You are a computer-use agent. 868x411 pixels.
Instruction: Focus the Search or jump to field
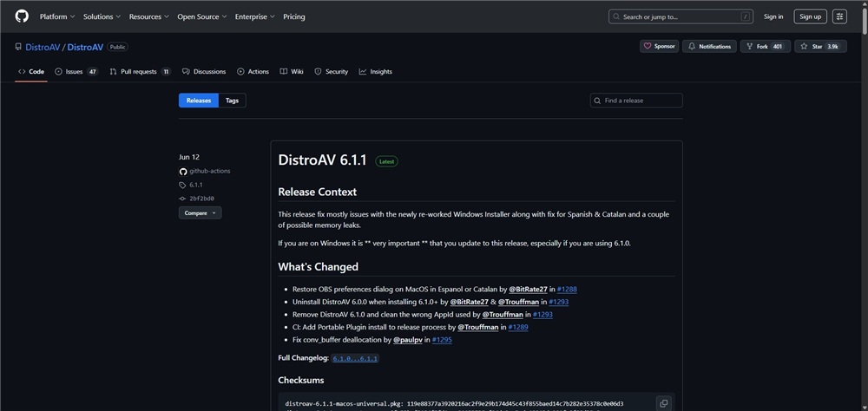coord(681,16)
